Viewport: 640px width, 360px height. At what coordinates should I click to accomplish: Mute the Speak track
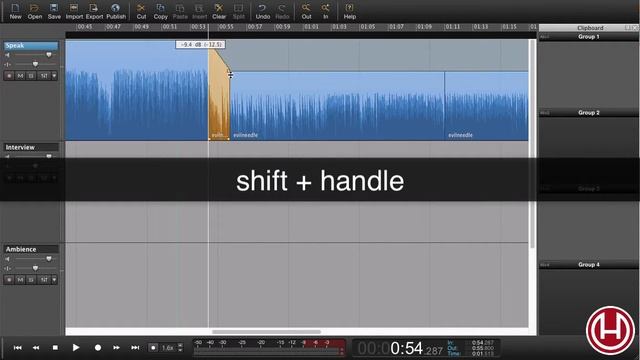pos(20,76)
